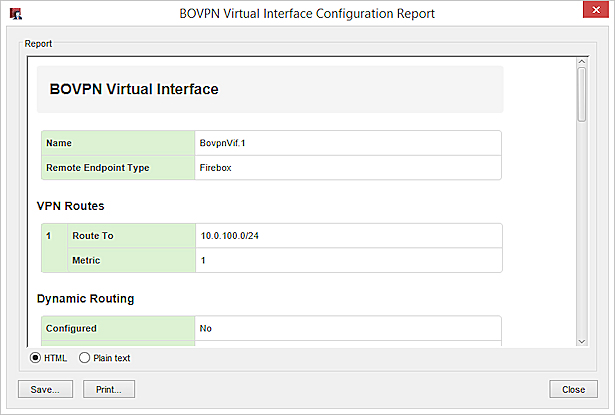Click the Close button

point(573,389)
